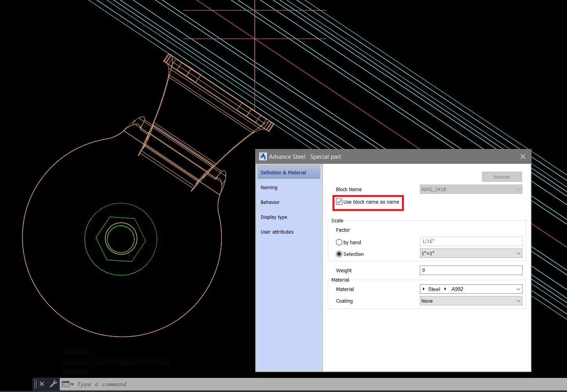Click the dotted grip handle of the command line
This screenshot has width=567, height=392.
[36, 383]
